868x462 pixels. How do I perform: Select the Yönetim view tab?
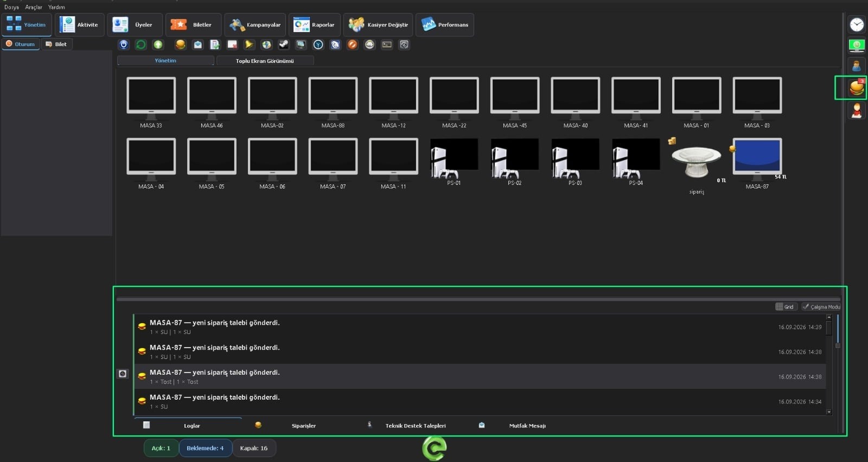point(165,61)
